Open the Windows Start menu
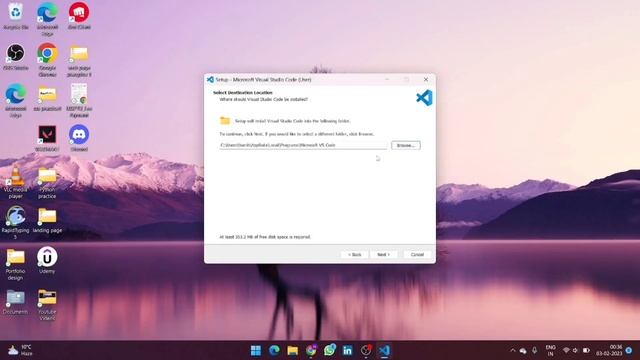Image resolution: width=640 pixels, height=360 pixels. pos(256,350)
